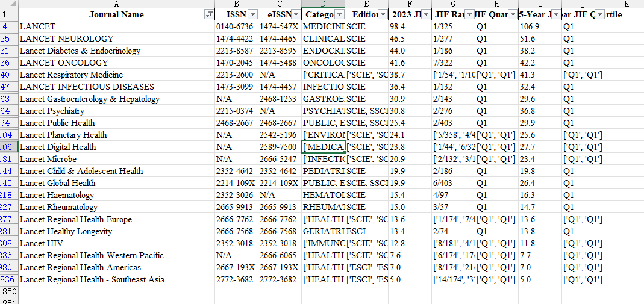
Task: Click Lancet Gastroenterology & Hepatology cell
Action: pos(117,99)
